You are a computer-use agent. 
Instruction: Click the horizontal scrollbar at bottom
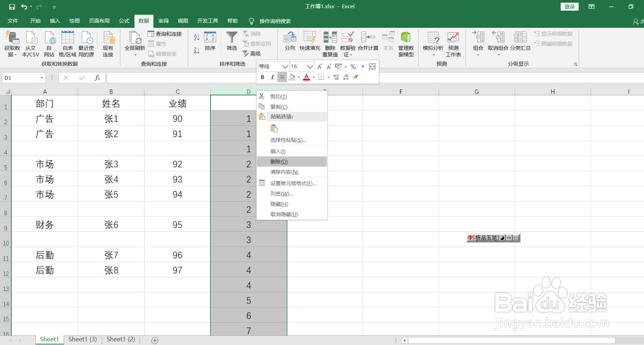[511, 341]
